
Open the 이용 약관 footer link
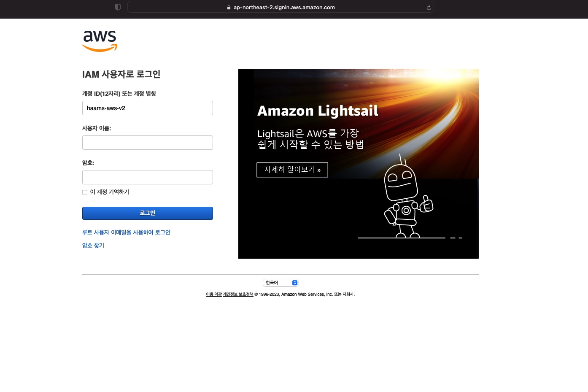(x=214, y=295)
